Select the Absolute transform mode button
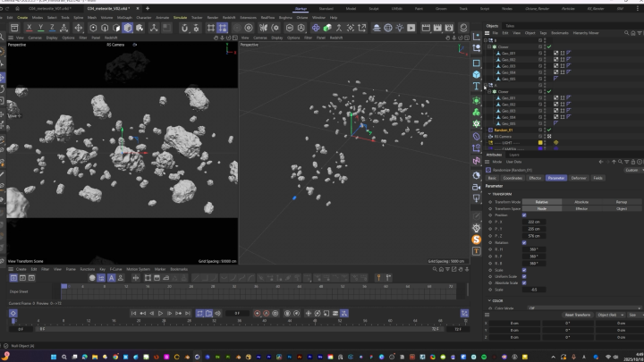 pyautogui.click(x=581, y=202)
